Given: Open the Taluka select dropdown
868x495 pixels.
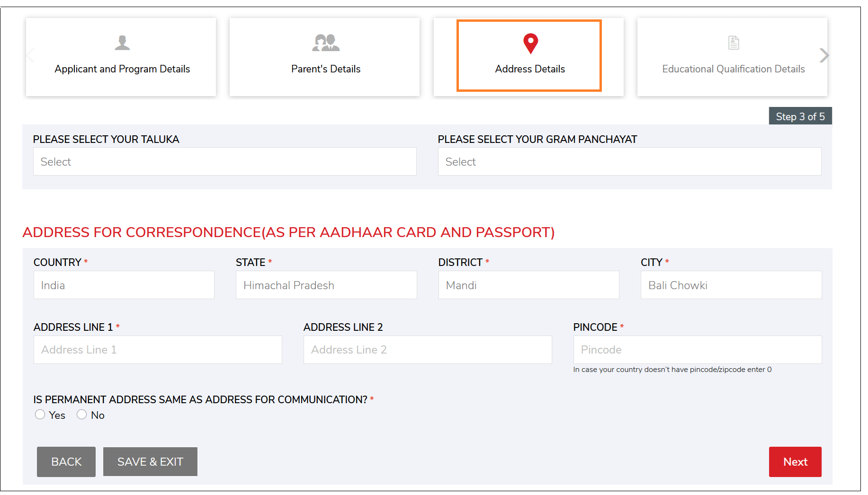Looking at the screenshot, I should (x=225, y=161).
